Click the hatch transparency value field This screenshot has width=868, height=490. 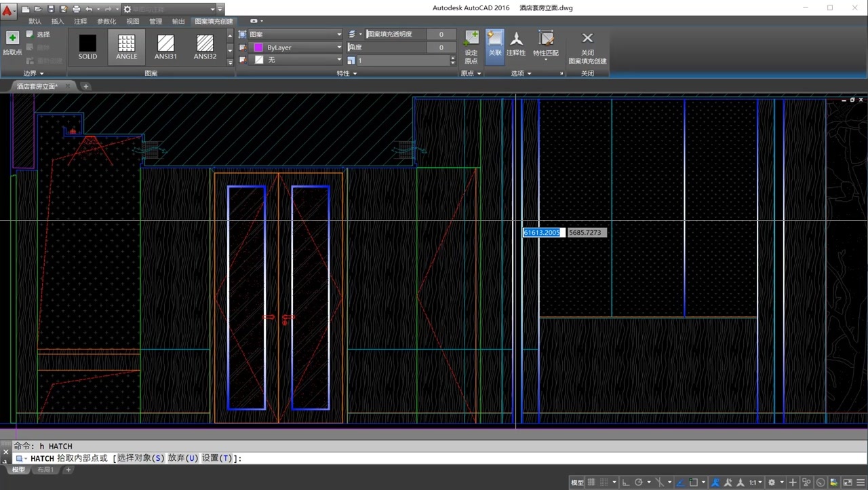point(441,35)
